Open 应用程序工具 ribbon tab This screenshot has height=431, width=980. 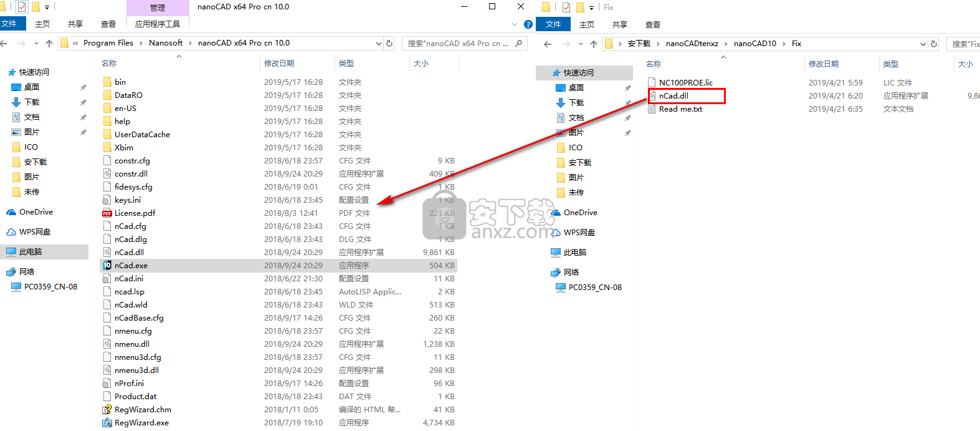158,24
